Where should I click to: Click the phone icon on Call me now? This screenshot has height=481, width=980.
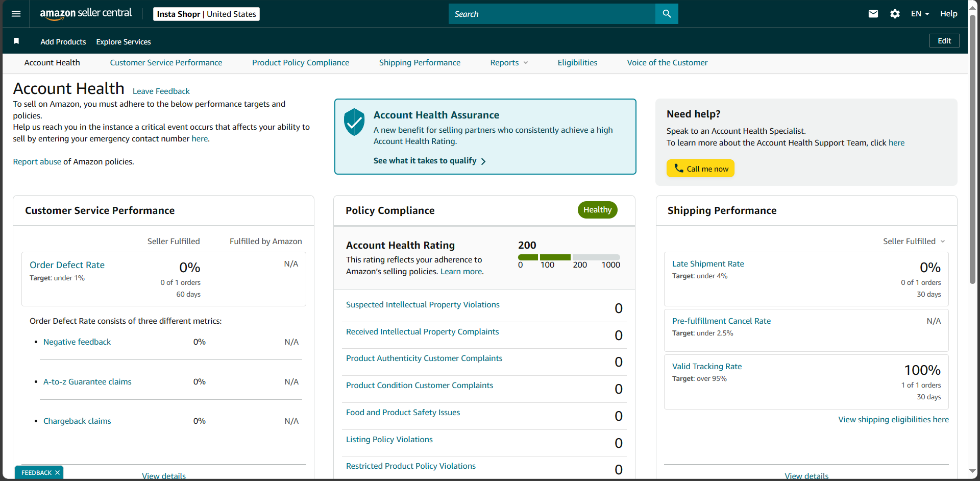tap(678, 168)
